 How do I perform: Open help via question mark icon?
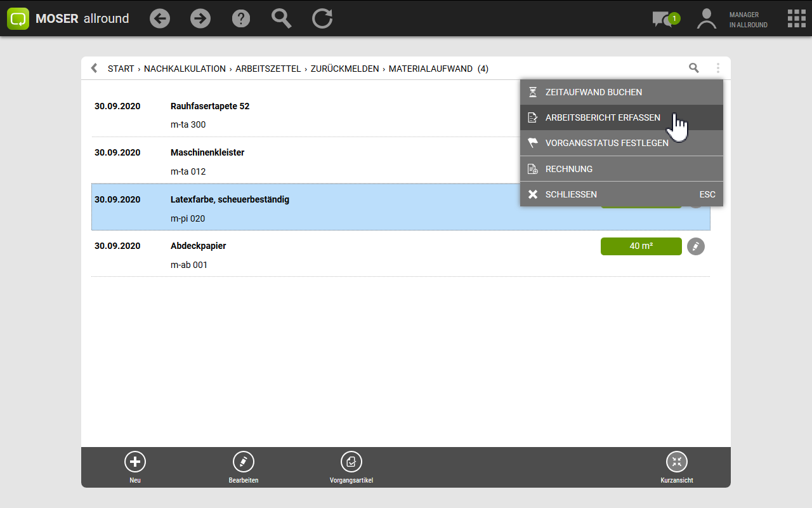click(x=241, y=18)
